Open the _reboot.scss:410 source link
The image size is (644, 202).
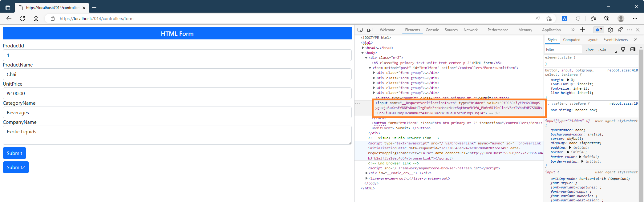coord(622,70)
